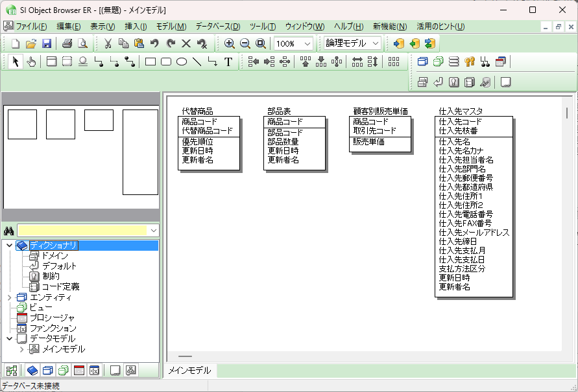
Task: Choose the dotted-frame view tool
Action: click(x=67, y=62)
